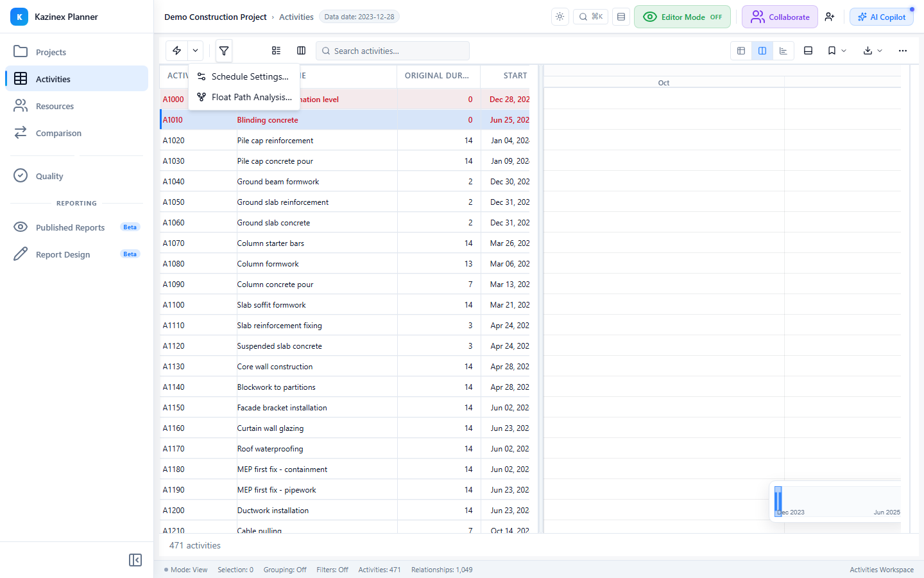
Task: Switch to split table and Gantt view
Action: (762, 51)
